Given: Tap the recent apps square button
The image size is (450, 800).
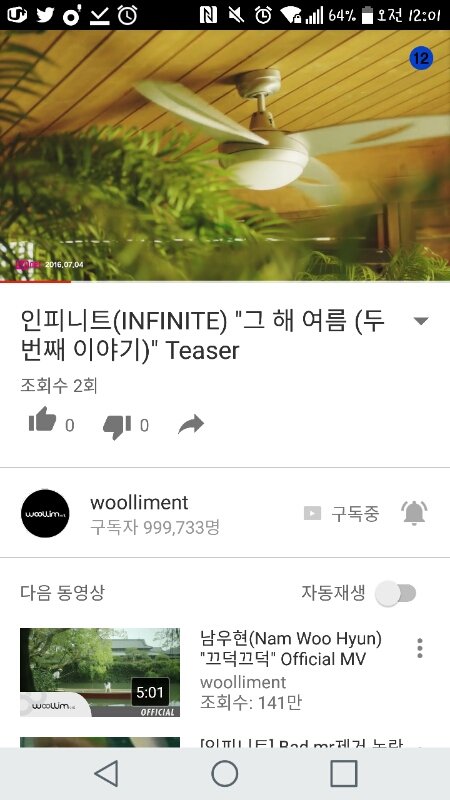Looking at the screenshot, I should (343, 773).
